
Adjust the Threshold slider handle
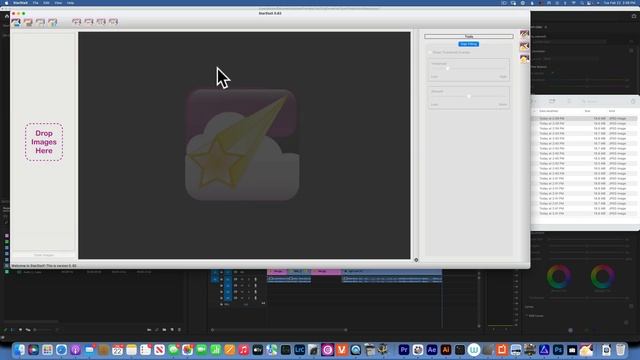click(x=448, y=69)
